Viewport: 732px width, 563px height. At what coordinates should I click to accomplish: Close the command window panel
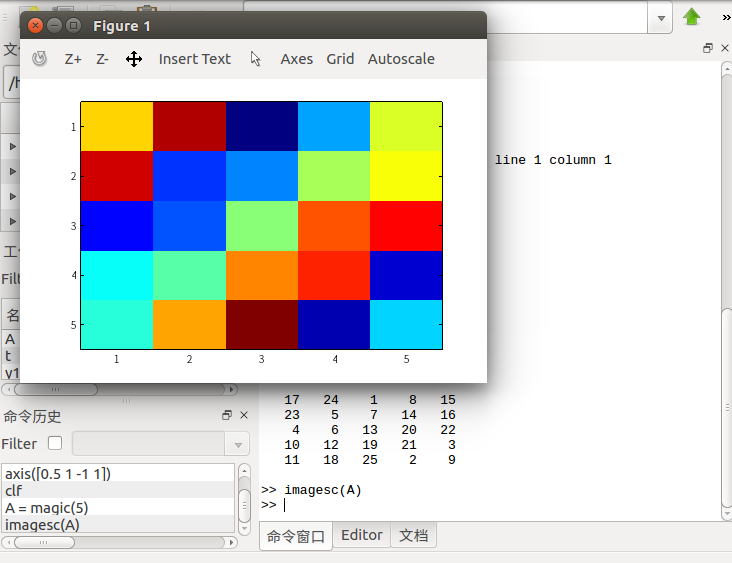tap(725, 48)
